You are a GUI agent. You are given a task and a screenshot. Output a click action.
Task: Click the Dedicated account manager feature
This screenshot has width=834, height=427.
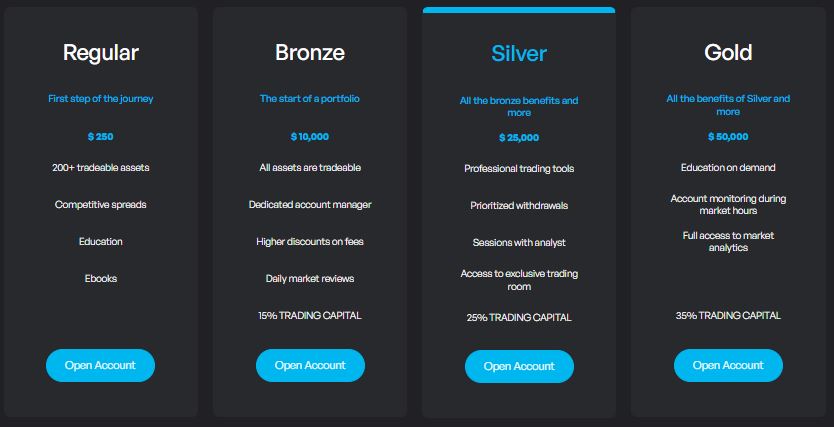310,205
